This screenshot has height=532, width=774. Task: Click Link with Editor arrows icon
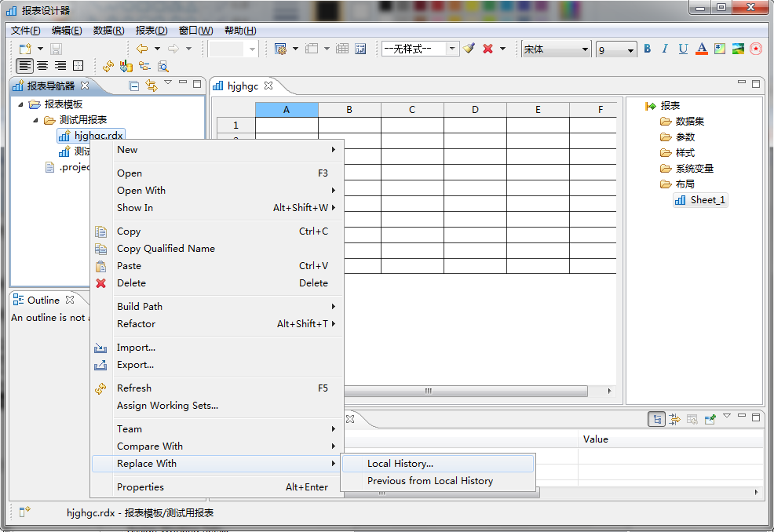(152, 86)
